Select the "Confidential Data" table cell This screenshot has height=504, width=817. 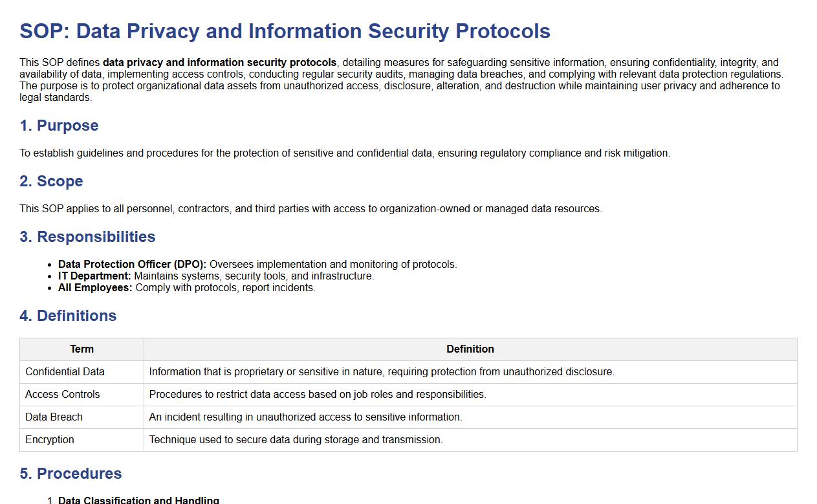[65, 372]
